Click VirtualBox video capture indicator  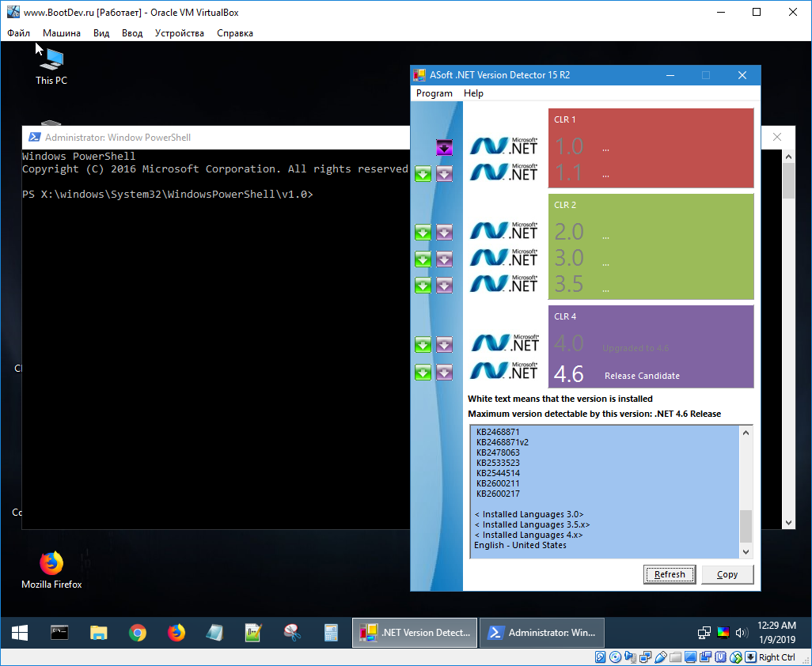[705, 657]
